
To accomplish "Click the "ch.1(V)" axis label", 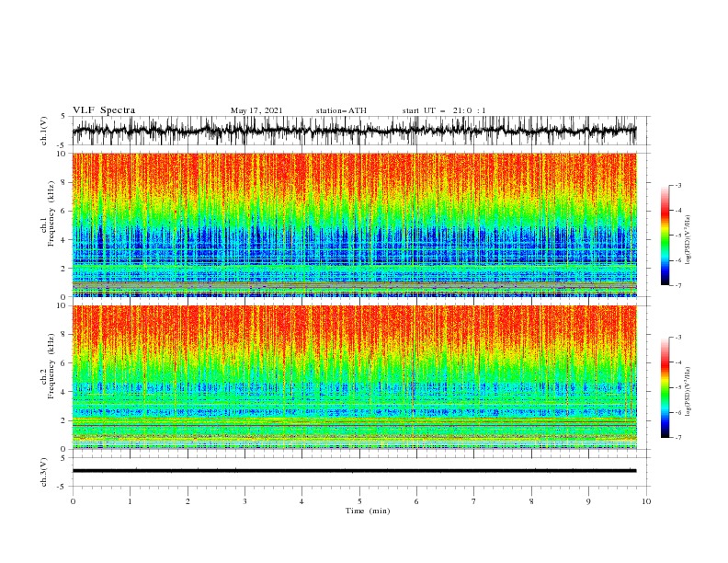I will (44, 131).
